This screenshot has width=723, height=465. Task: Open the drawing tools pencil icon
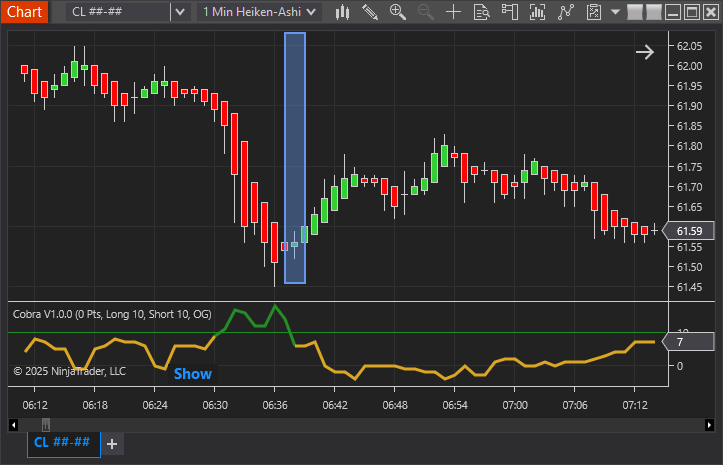[x=370, y=12]
